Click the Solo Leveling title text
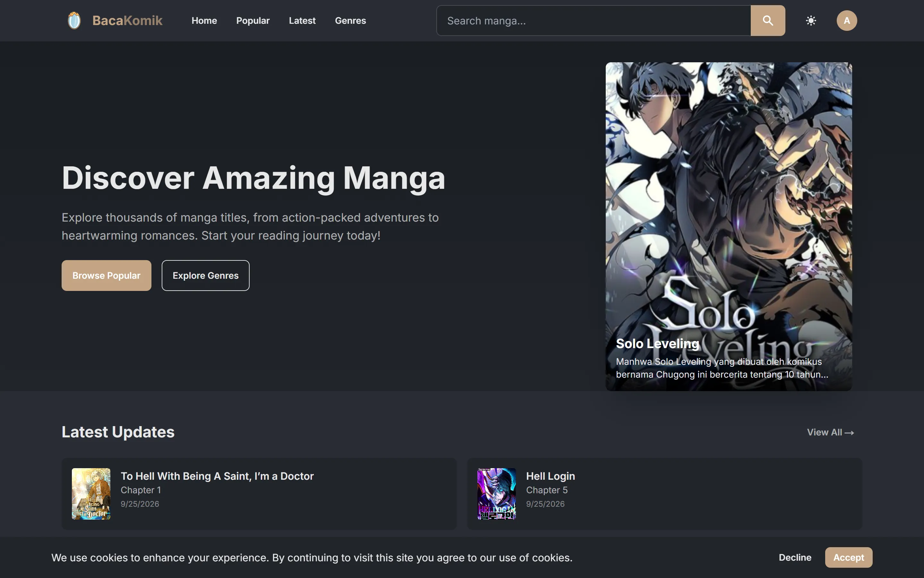Image resolution: width=924 pixels, height=578 pixels. tap(657, 343)
